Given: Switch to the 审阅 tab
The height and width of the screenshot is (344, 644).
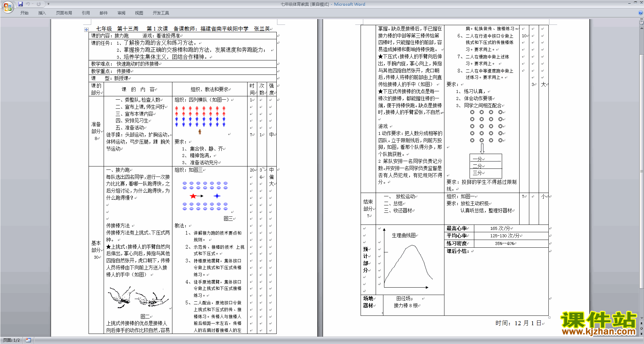Looking at the screenshot, I should point(121,13).
